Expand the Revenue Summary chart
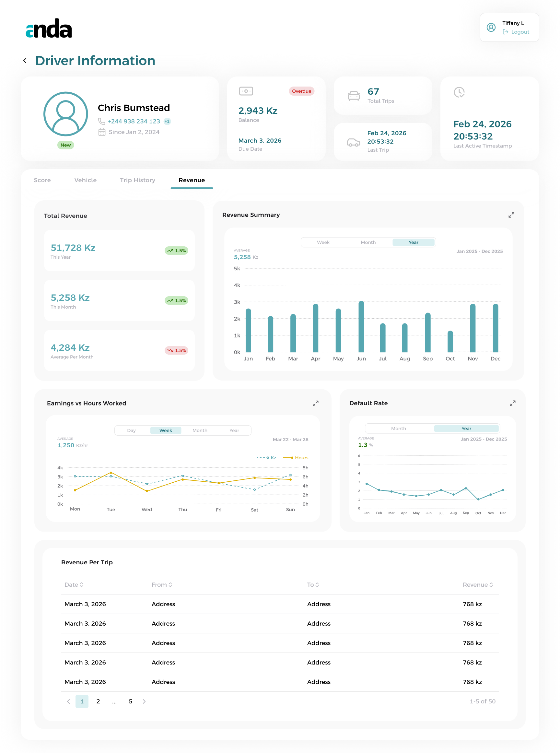Screen dimensions: 560x753 tap(511, 215)
